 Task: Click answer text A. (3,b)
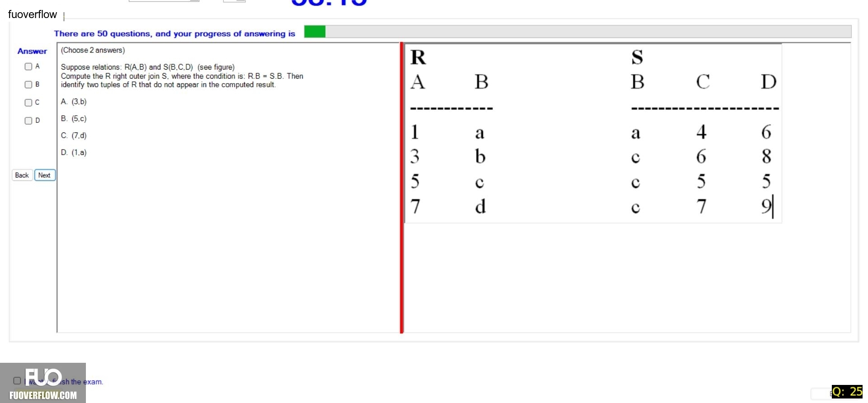coord(74,102)
